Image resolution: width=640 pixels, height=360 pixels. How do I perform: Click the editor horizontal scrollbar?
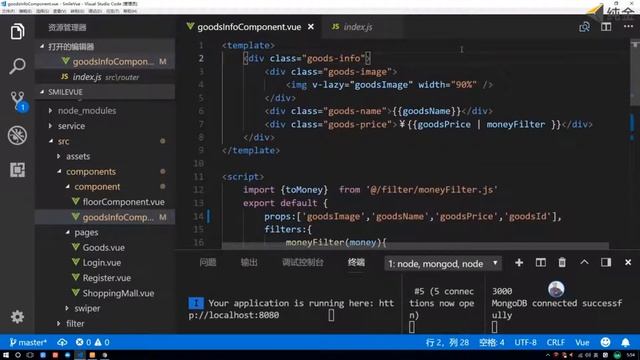click(416, 246)
